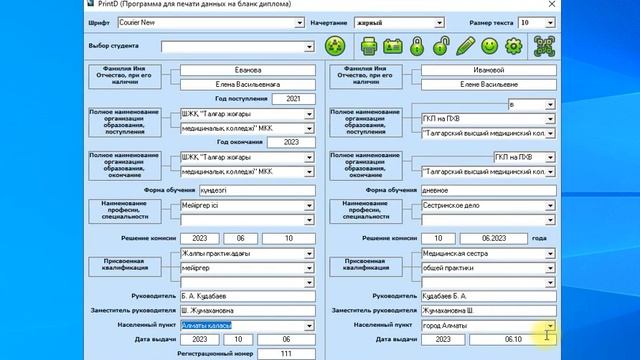Expand the Сестринское дело specialty dropdown
Image resolution: width=640 pixels, height=360 pixels.
tap(550, 206)
